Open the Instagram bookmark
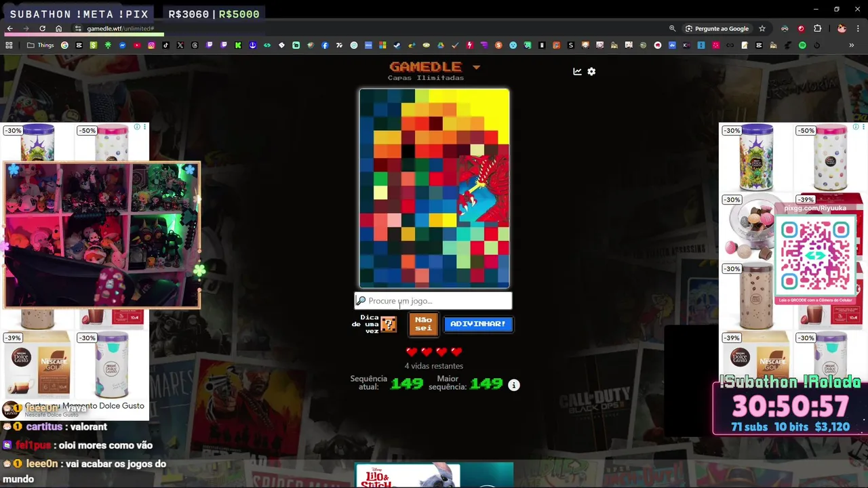This screenshot has width=868, height=488. point(151,45)
